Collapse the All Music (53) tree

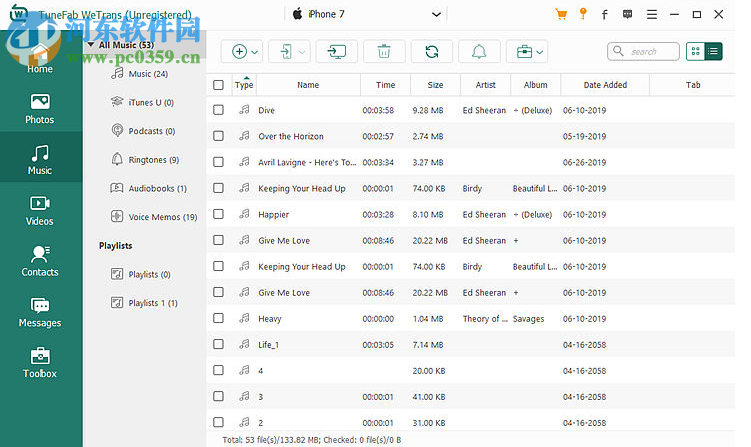(91, 45)
